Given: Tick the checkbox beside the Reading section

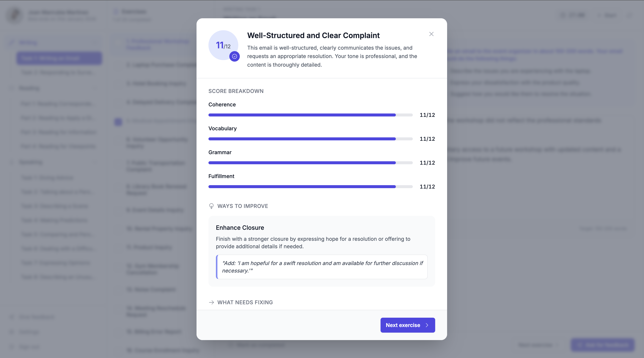Looking at the screenshot, I should coord(12,88).
